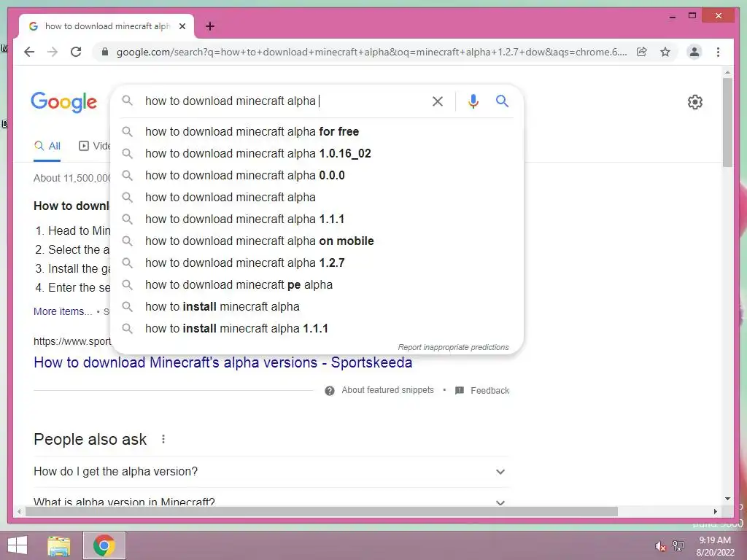Click the scroll down arrow of vertical scrollbar
The width and height of the screenshot is (747, 560).
tap(727, 499)
